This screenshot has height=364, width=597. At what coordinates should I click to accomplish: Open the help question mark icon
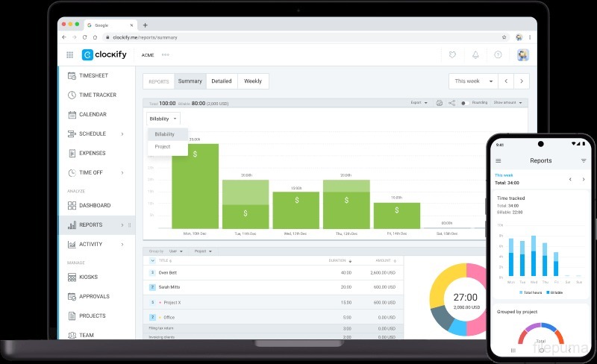click(x=498, y=54)
